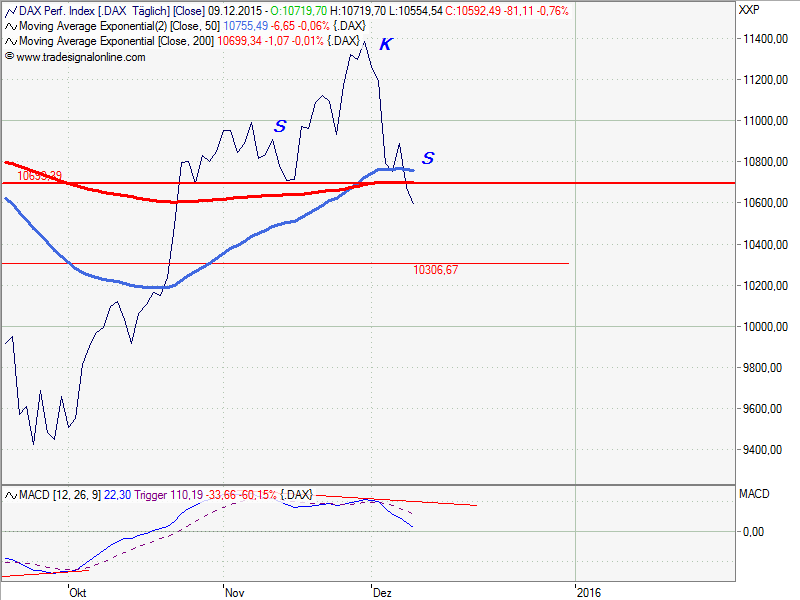Select the left shoulder 'S' annotation

280,126
